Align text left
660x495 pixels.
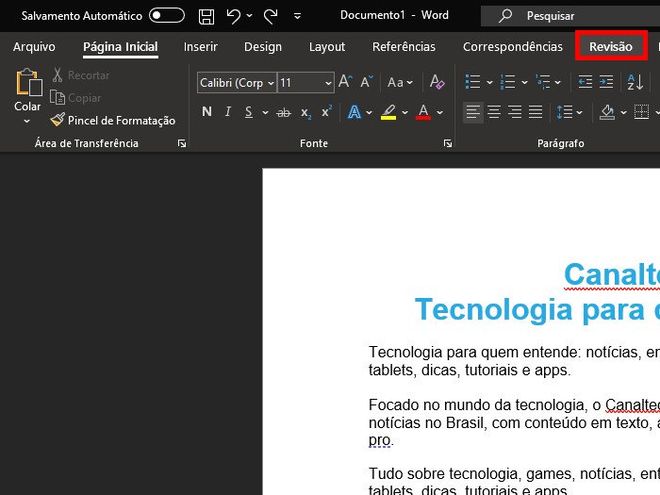473,112
